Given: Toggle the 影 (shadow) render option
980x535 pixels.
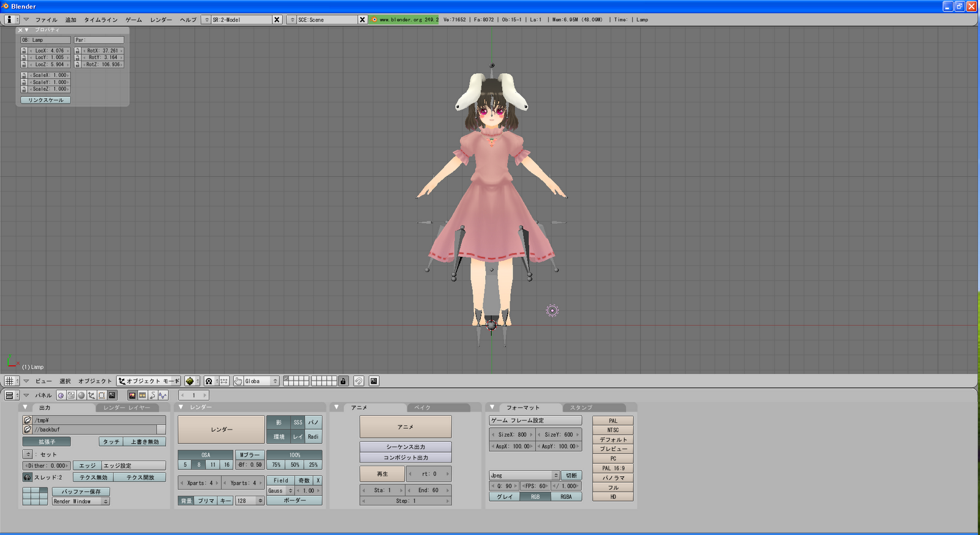Looking at the screenshot, I should [279, 422].
